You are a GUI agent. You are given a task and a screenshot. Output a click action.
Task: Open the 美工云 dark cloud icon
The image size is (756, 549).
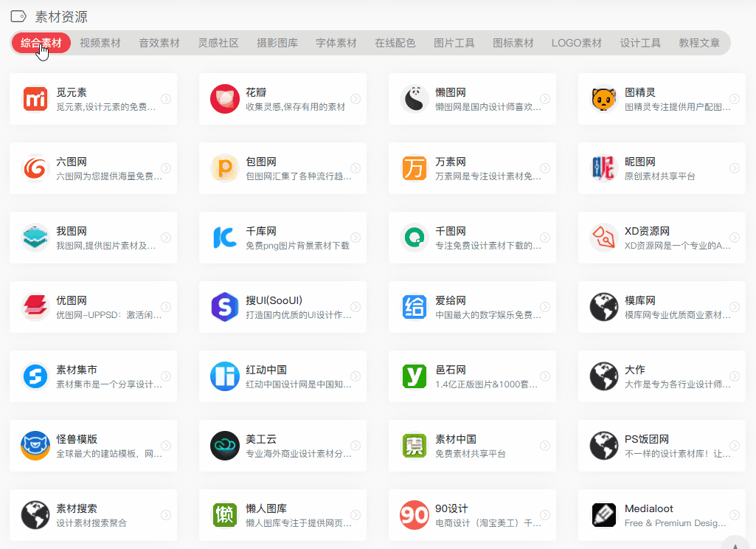[x=225, y=446]
